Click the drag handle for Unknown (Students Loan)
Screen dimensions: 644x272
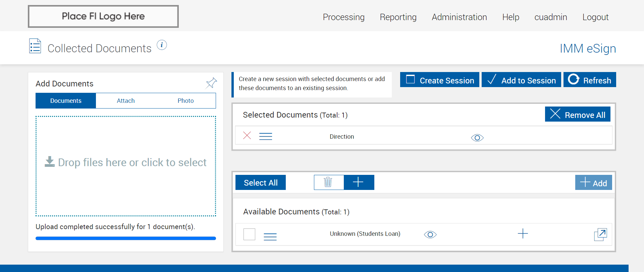pos(270,237)
